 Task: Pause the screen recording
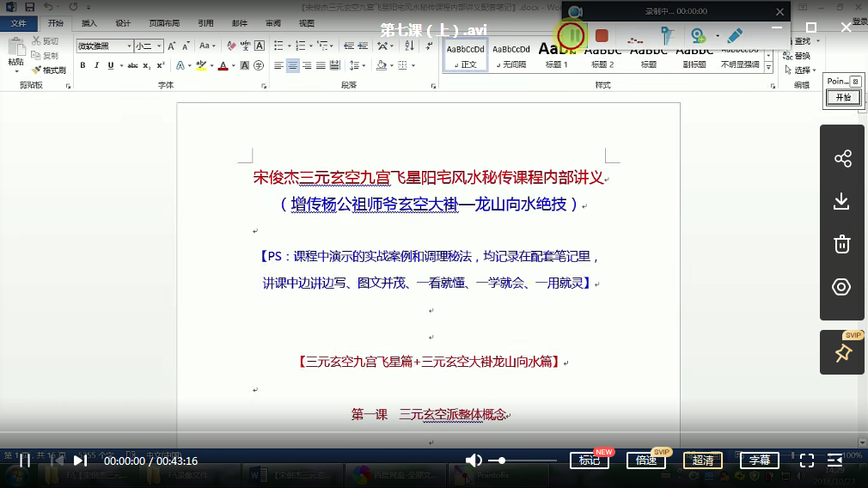pos(571,36)
